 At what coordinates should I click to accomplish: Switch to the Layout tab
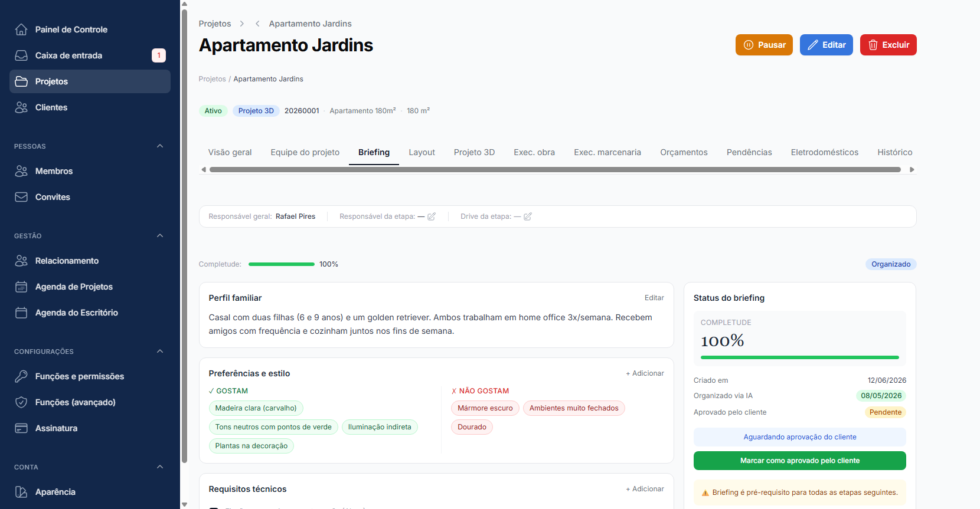[x=422, y=152]
